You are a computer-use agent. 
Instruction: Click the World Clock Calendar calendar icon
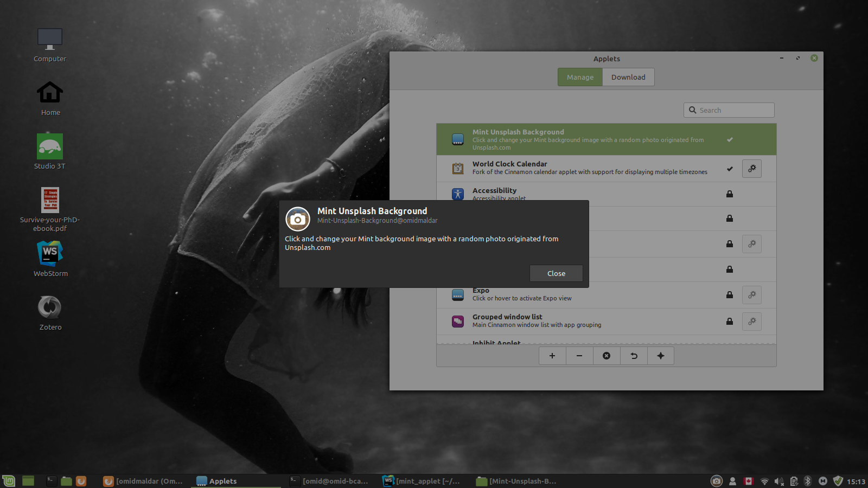coord(458,168)
